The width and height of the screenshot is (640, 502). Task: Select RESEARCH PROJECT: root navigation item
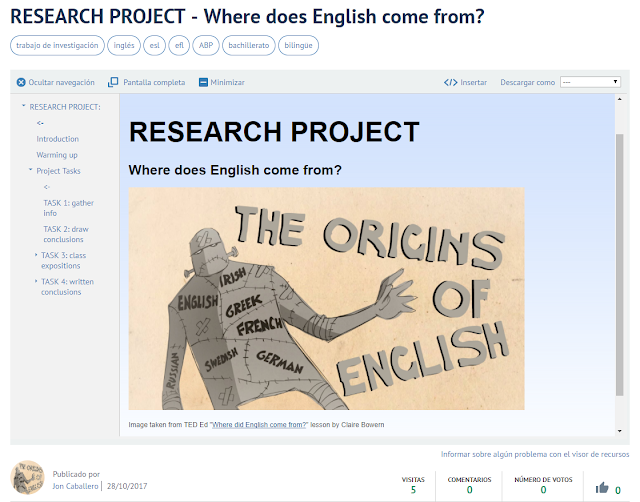pos(65,107)
